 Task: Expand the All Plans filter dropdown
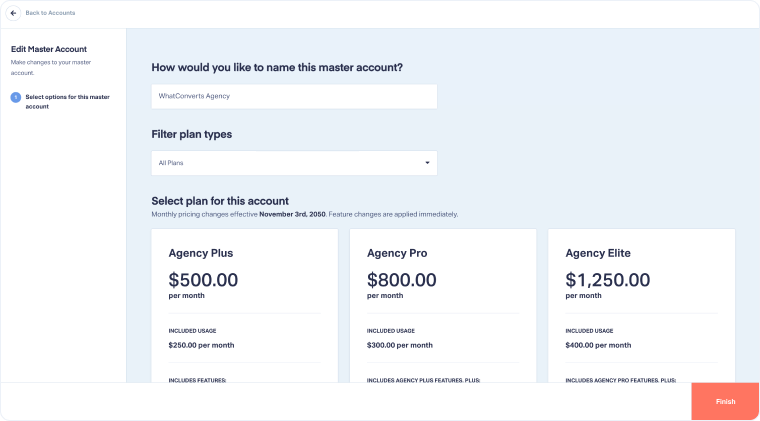(x=294, y=162)
